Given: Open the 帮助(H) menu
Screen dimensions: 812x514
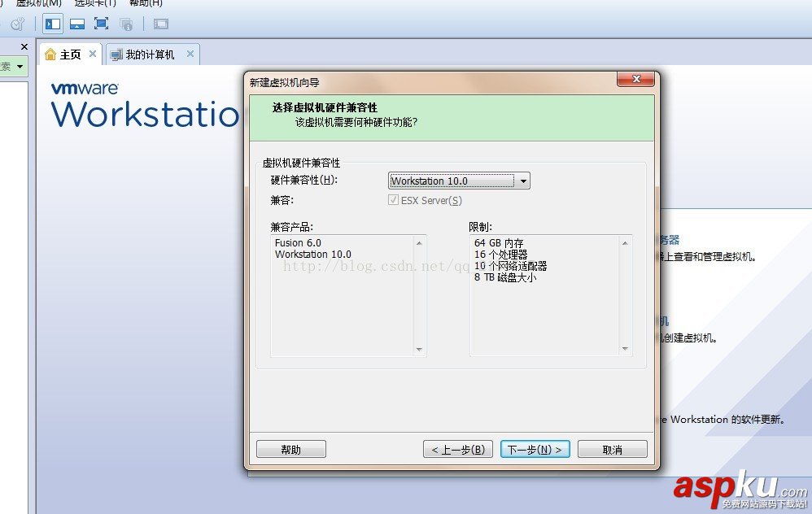Looking at the screenshot, I should [146, 3].
